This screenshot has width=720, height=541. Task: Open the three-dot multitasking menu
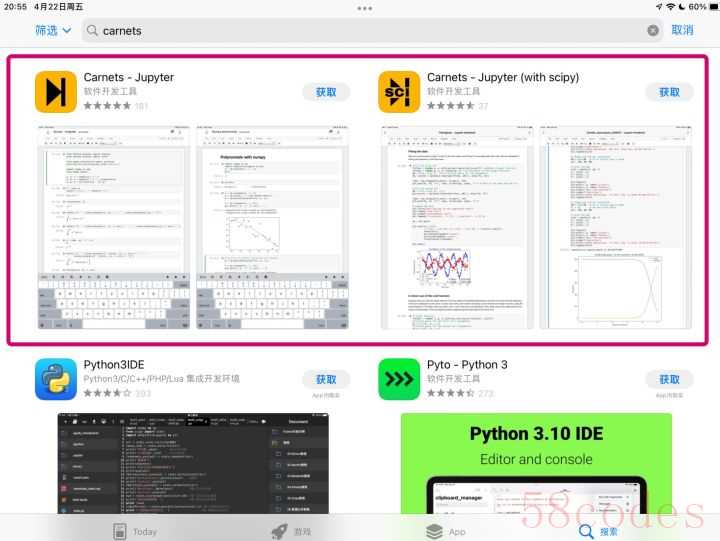click(365, 8)
